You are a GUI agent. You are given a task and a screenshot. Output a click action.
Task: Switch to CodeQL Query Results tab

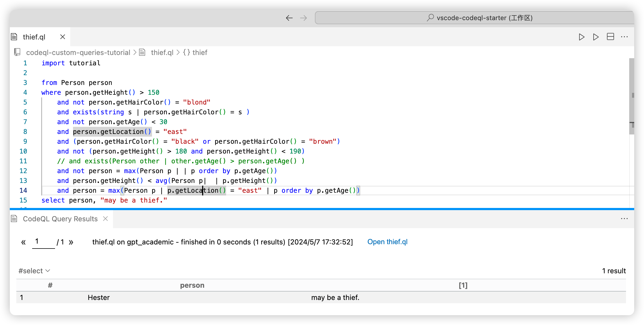click(x=60, y=219)
